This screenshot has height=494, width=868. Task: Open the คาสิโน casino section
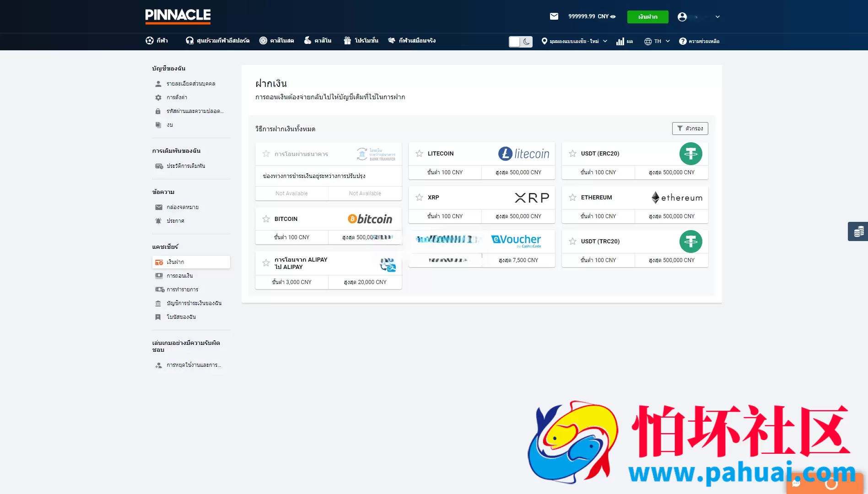318,41
